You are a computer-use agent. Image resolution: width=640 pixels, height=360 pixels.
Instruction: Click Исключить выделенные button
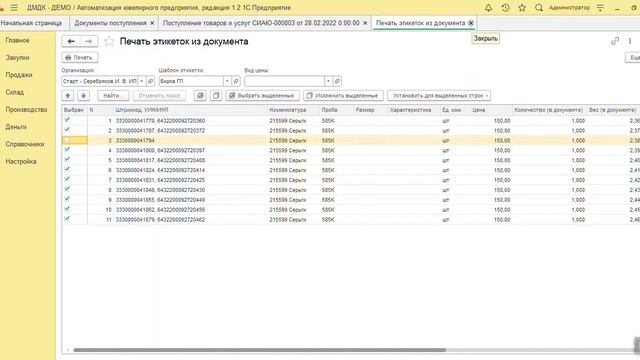pos(343,96)
